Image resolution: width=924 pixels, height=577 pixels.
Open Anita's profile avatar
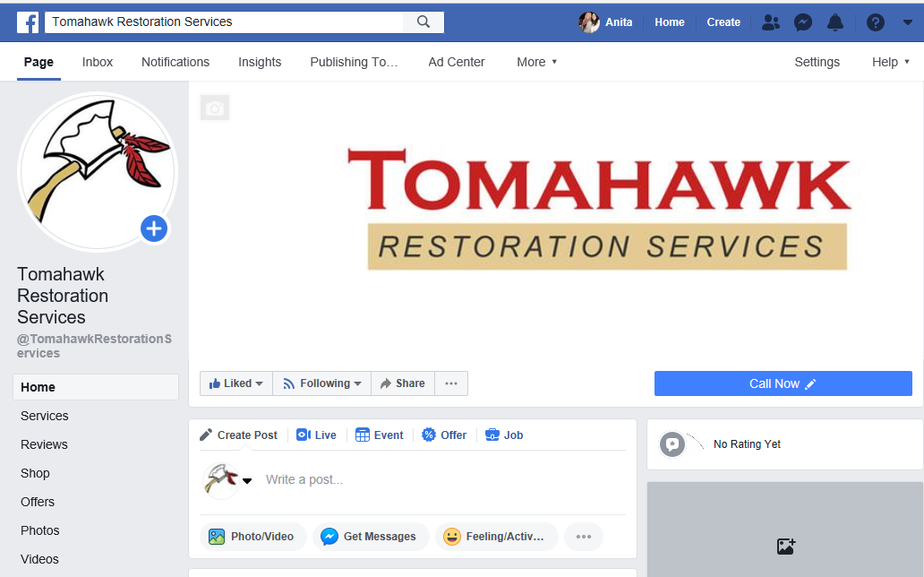click(588, 22)
